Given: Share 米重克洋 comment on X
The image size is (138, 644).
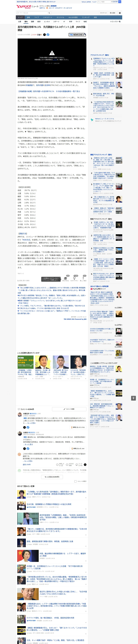Looking at the screenshot, I should [25, 427].
